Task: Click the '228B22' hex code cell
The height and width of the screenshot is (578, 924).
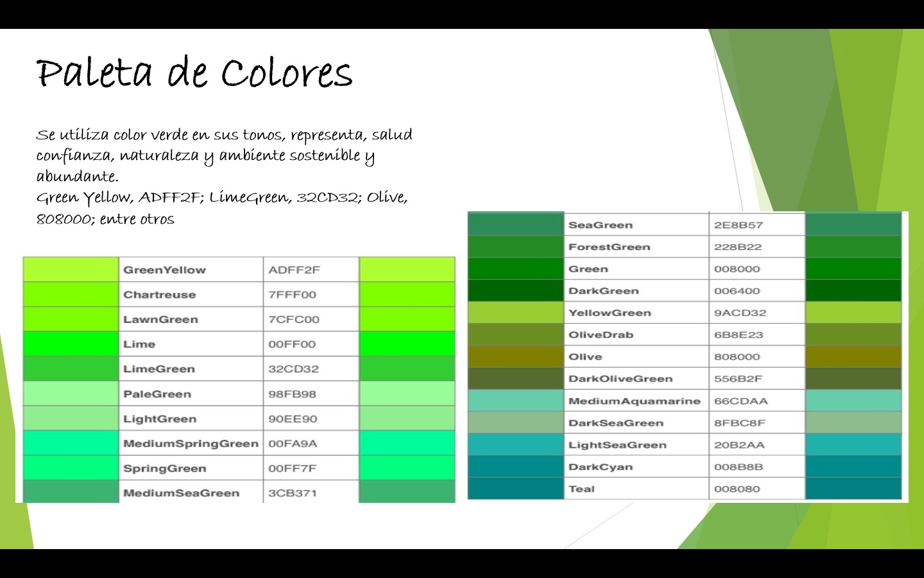Action: 757,247
